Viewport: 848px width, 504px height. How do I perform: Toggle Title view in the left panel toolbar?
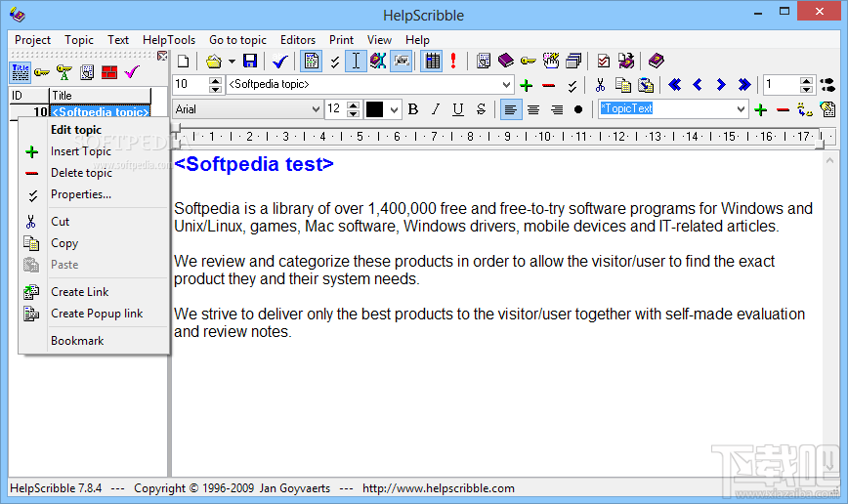[20, 72]
